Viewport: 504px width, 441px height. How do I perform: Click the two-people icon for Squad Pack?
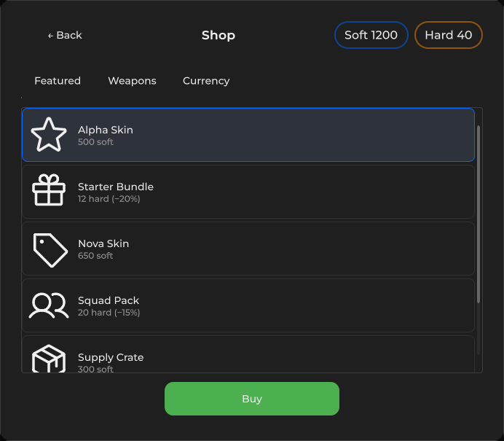[49, 305]
